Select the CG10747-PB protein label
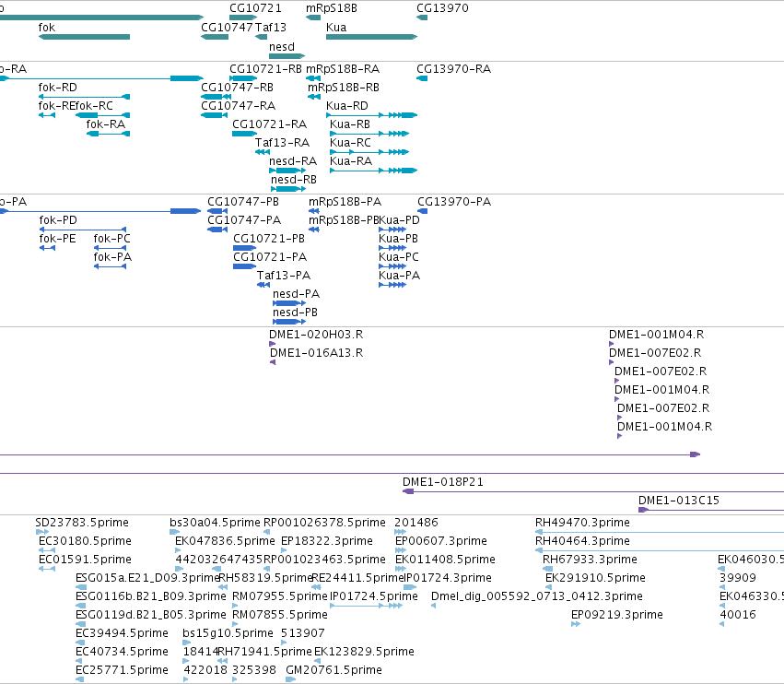The image size is (784, 684). (x=243, y=202)
